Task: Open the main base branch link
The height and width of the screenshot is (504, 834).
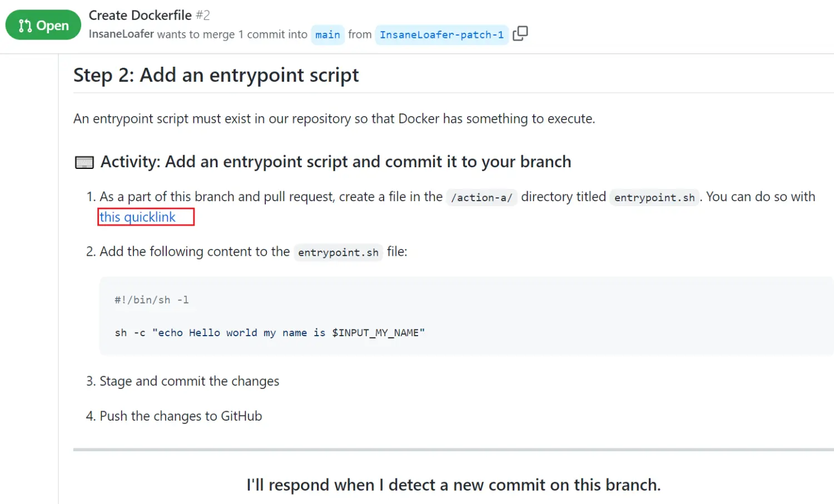Action: 327,34
